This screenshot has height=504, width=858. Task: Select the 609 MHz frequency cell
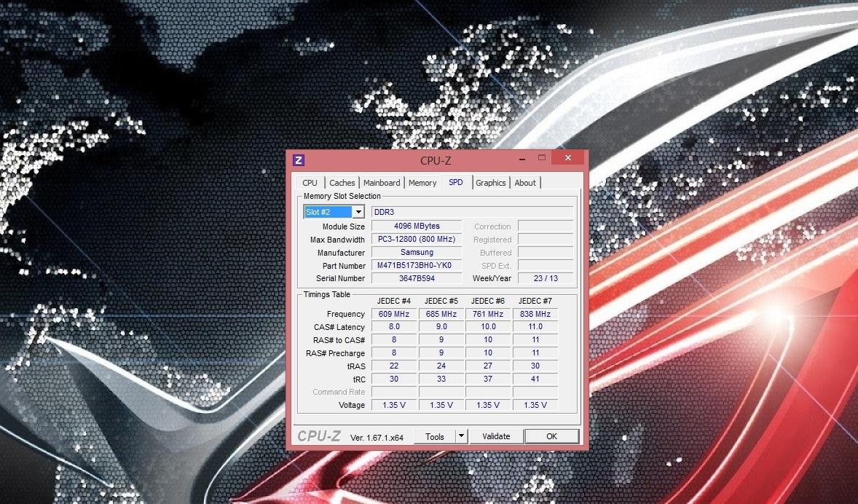394,314
